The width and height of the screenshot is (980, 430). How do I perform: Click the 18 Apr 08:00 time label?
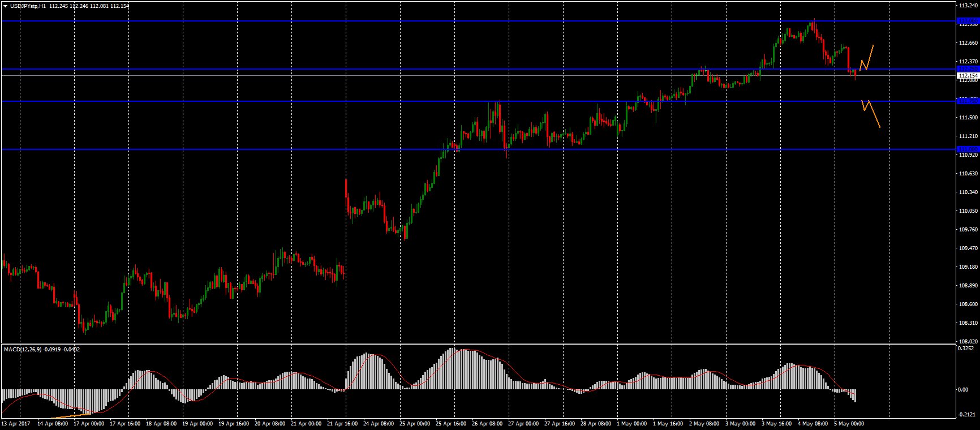coord(161,424)
